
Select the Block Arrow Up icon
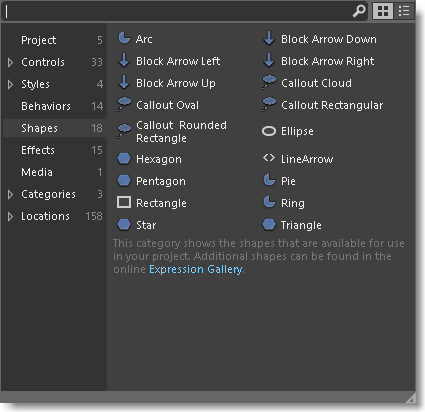(x=124, y=82)
